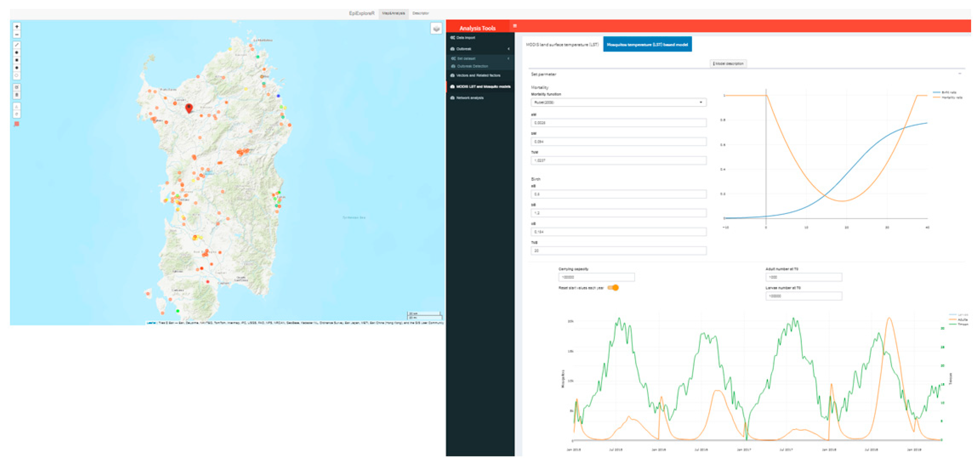Collapse the Set parameter box
Image resolution: width=980 pixels, height=463 pixels.
point(960,74)
